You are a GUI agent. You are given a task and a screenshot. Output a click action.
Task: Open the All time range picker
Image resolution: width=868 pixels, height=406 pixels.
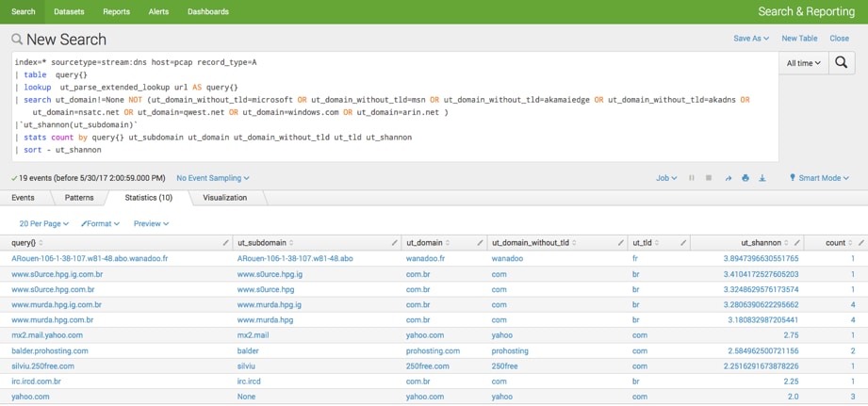[803, 63]
